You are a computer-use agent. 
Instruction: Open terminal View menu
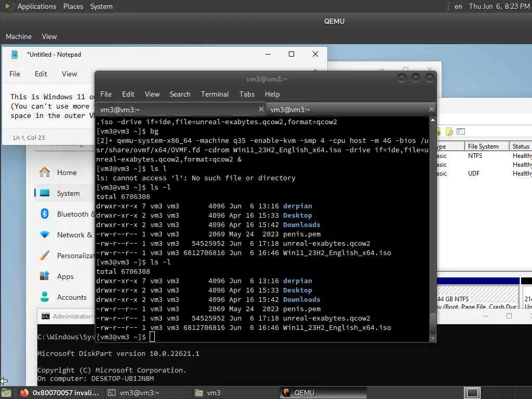point(152,94)
